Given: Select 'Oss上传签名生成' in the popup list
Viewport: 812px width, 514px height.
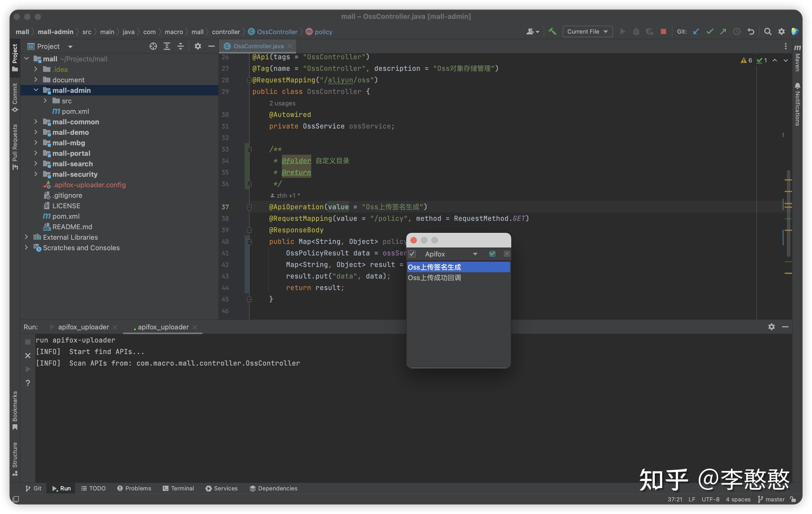Looking at the screenshot, I should click(x=458, y=267).
